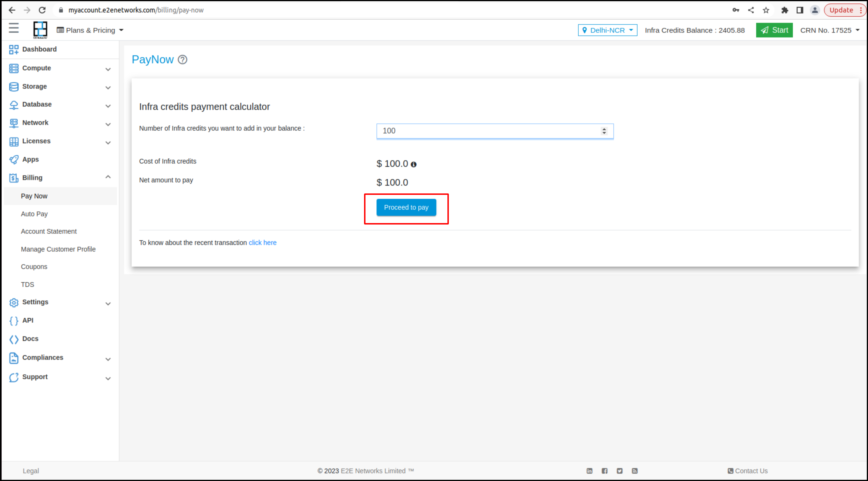Viewport: 868px width, 481px height.
Task: Click the CRN No. 17525 dropdown
Action: 829,30
